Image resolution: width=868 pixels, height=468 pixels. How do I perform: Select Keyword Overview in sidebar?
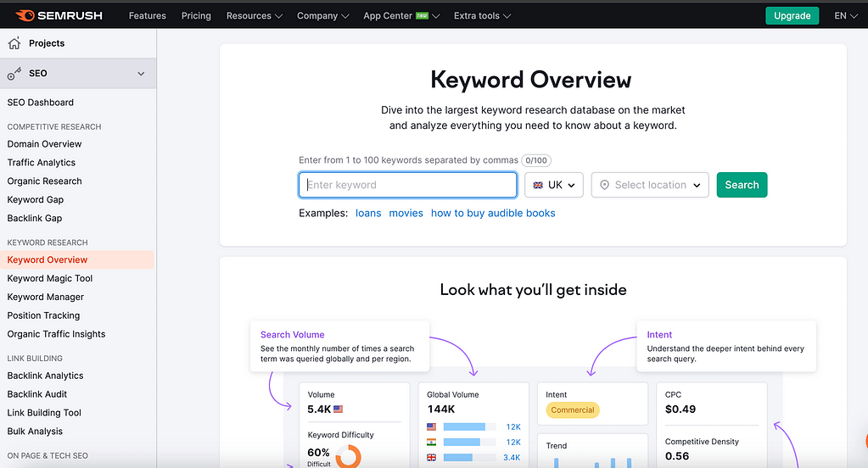point(77,260)
